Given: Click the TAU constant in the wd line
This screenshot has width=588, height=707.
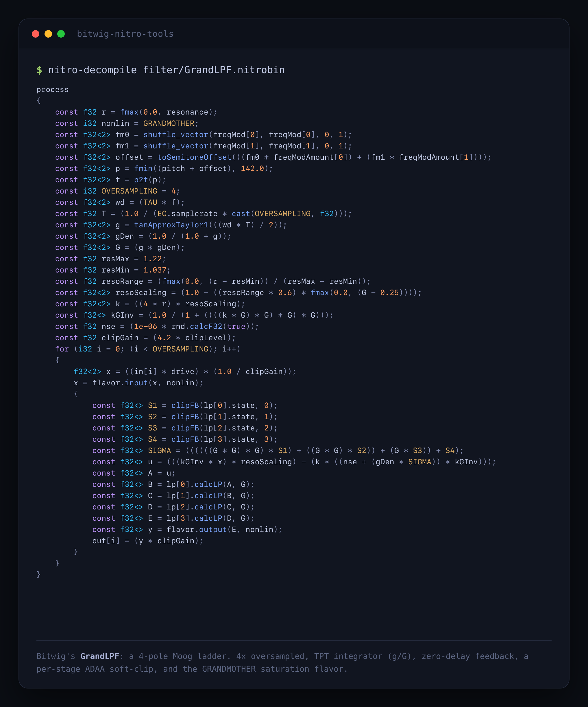Looking at the screenshot, I should (150, 202).
